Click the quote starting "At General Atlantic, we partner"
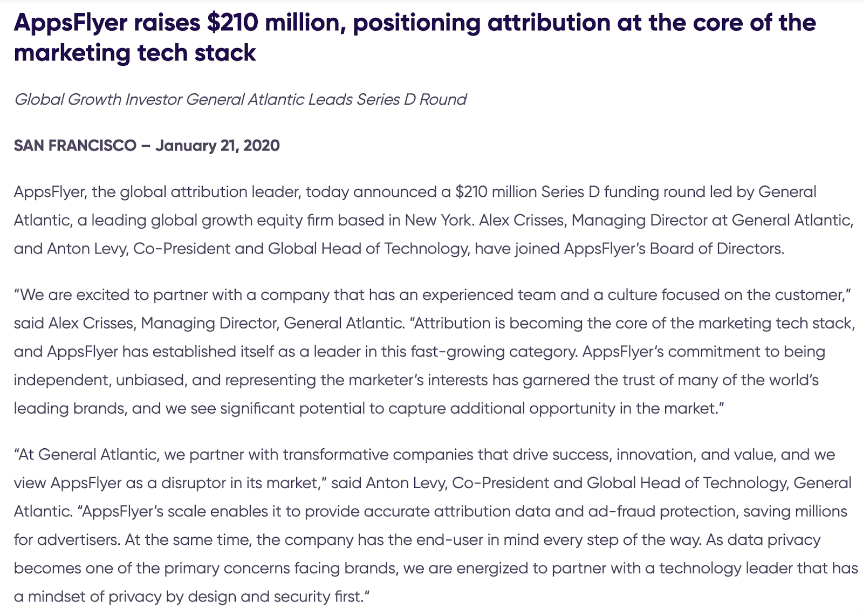Screen dimensions: 863x616 pos(424,454)
